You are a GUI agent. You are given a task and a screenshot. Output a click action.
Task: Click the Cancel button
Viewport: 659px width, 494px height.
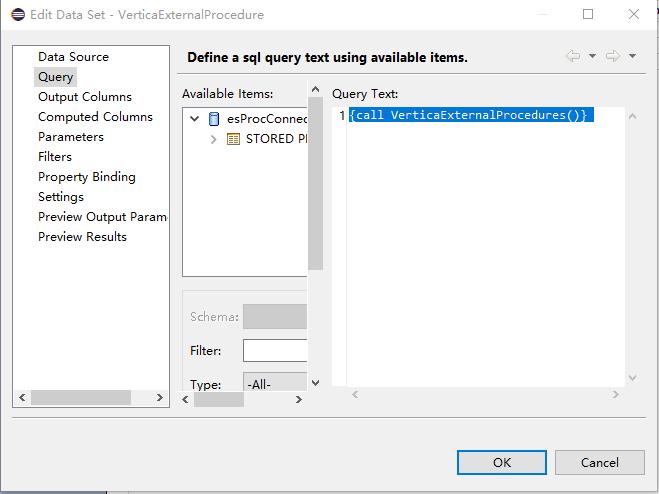[x=599, y=462]
